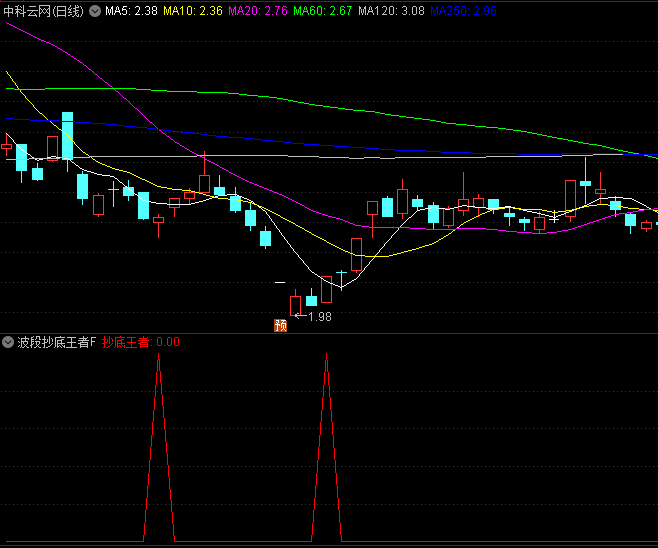
Task: Click the blue MA250: 2.96 label
Action: (x=463, y=11)
